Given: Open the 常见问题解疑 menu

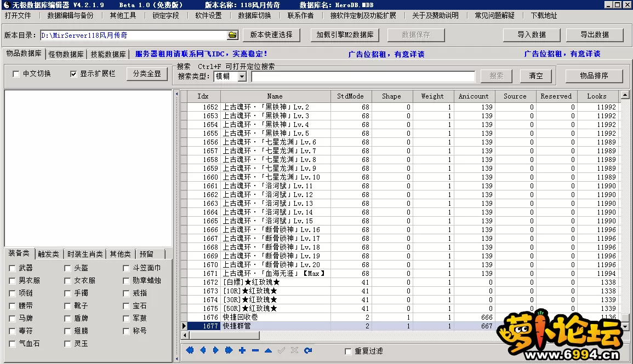Looking at the screenshot, I should coord(494,16).
